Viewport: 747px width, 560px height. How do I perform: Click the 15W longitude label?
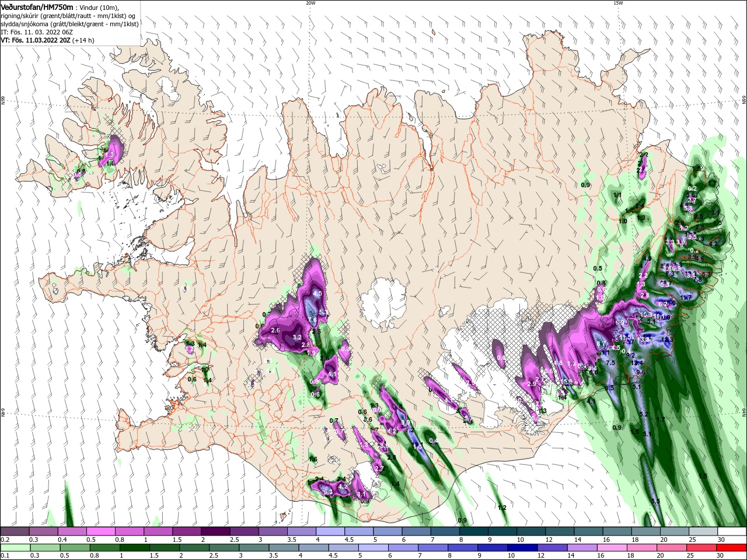click(618, 3)
